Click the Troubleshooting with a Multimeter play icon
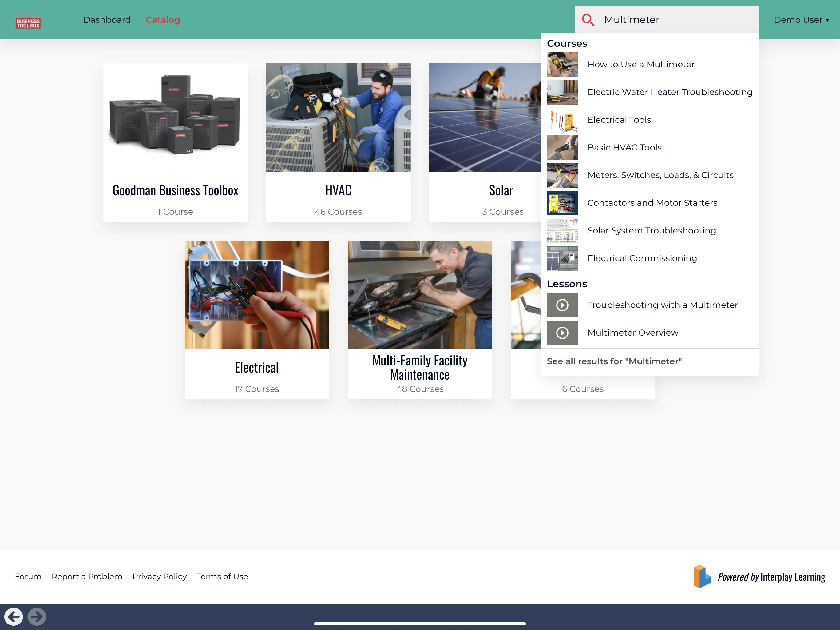Image resolution: width=840 pixels, height=630 pixels. (562, 305)
